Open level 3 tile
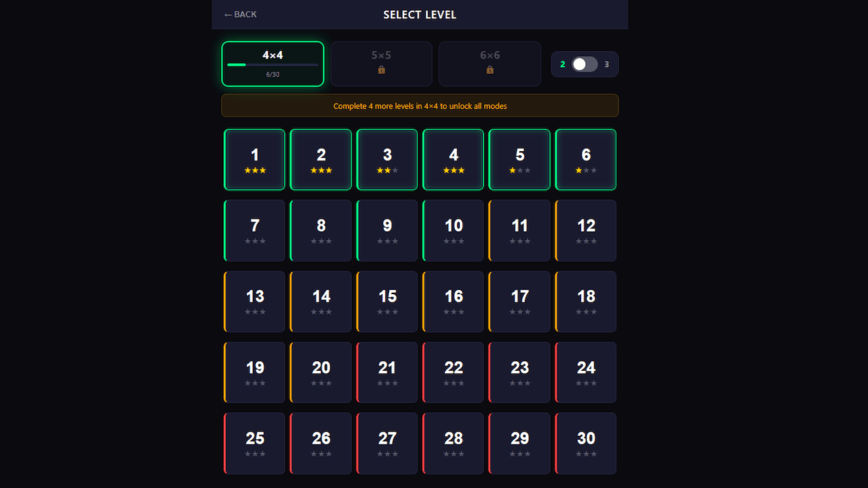 pos(387,160)
